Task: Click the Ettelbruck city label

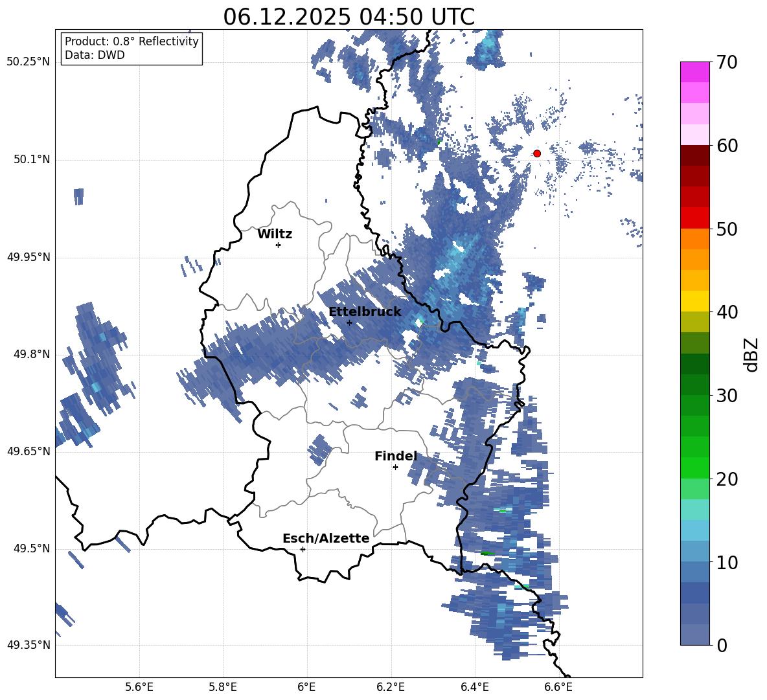Action: click(365, 312)
